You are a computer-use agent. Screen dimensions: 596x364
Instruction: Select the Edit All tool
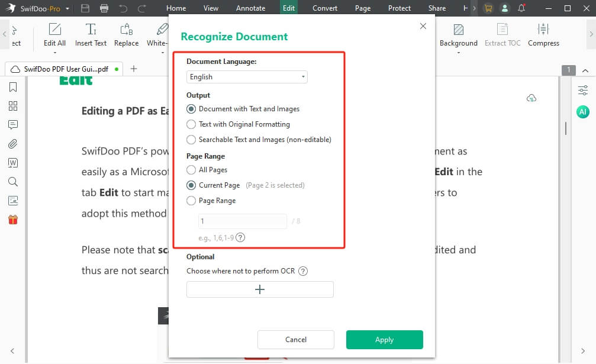tap(54, 34)
